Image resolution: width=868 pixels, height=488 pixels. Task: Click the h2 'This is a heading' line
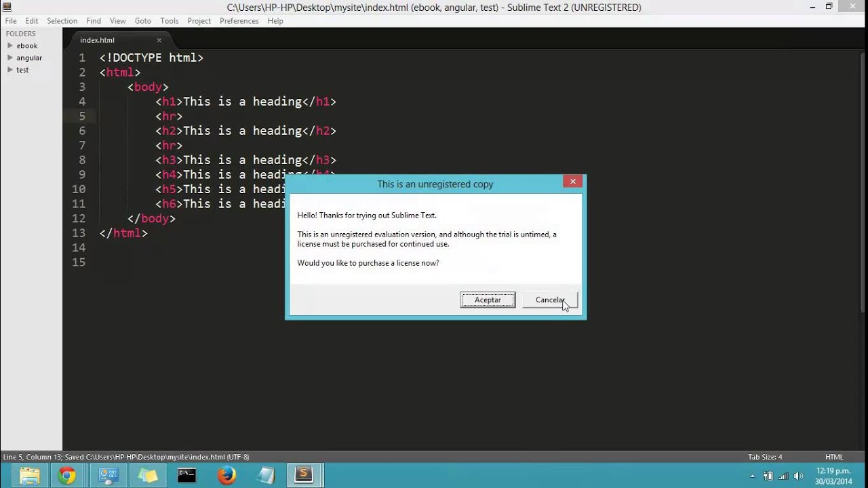point(245,131)
